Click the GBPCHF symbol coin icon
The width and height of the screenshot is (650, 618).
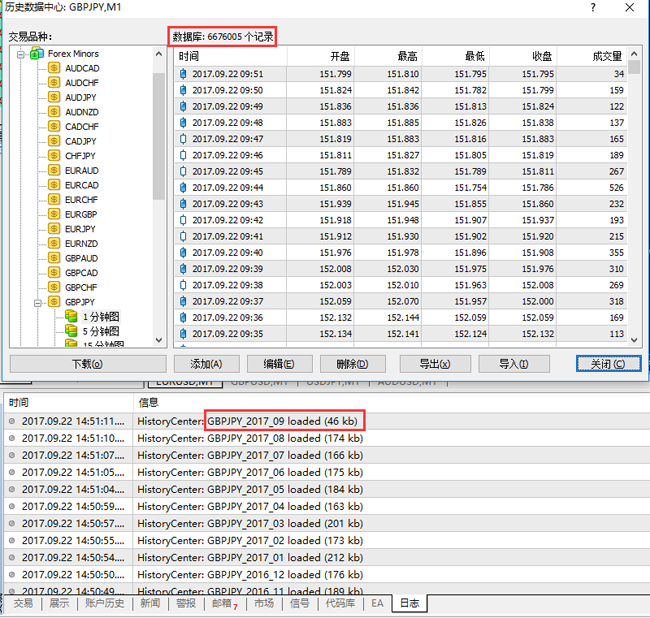54,287
